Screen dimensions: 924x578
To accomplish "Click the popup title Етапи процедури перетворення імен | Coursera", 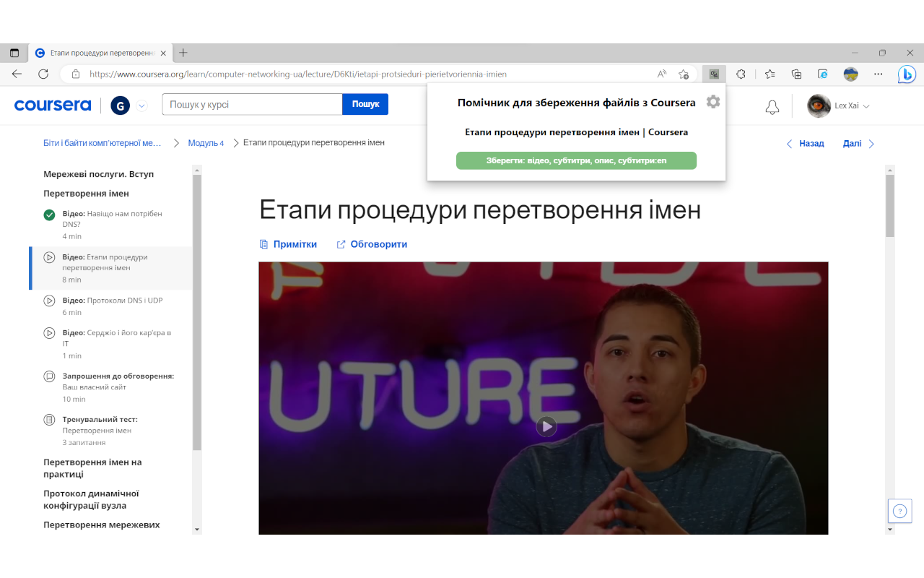I will pyautogui.click(x=576, y=132).
